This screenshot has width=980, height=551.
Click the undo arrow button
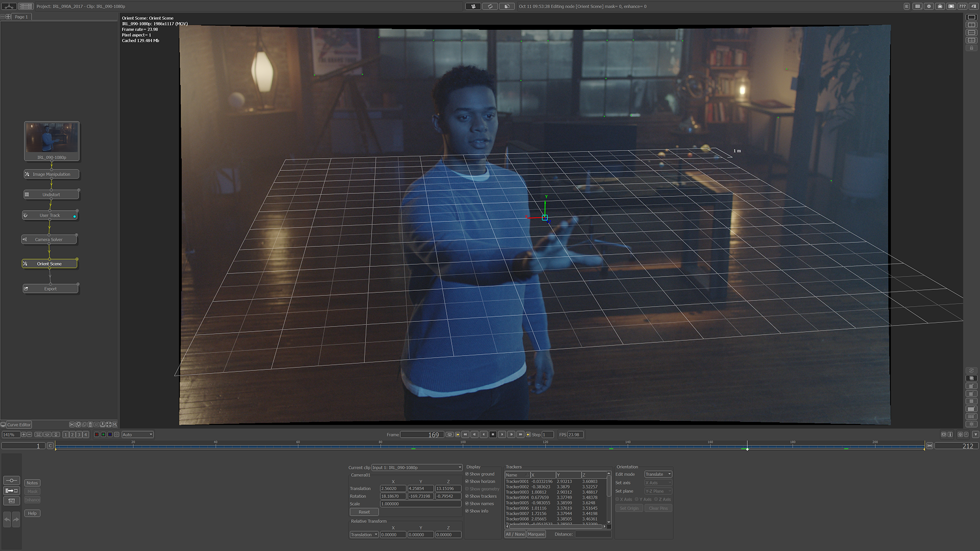[x=7, y=520]
